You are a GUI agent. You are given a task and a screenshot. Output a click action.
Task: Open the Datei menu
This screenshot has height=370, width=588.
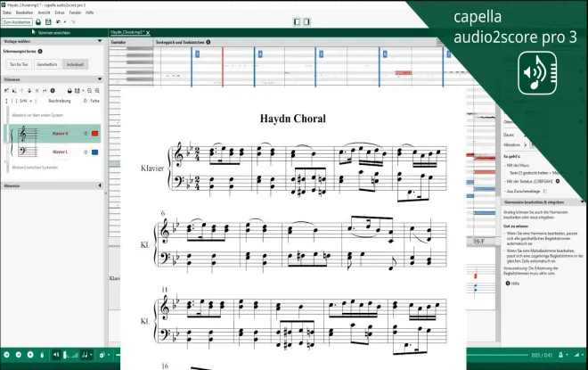7,12
